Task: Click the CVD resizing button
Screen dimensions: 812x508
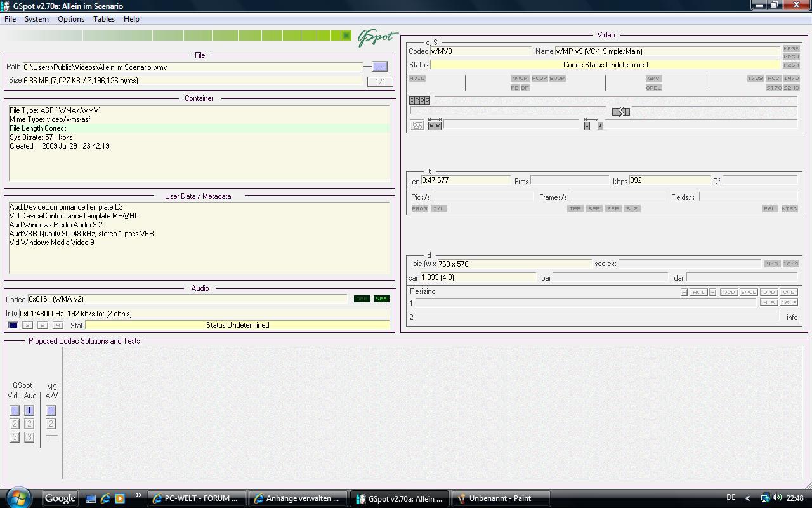Action: tap(788, 292)
